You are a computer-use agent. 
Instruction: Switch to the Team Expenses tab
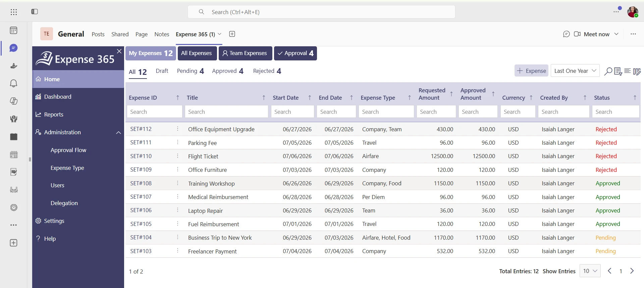coord(245,53)
